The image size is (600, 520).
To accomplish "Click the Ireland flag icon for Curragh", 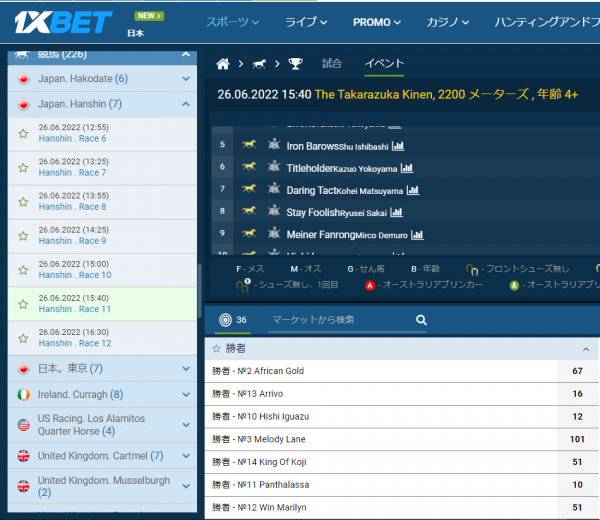I will [24, 394].
